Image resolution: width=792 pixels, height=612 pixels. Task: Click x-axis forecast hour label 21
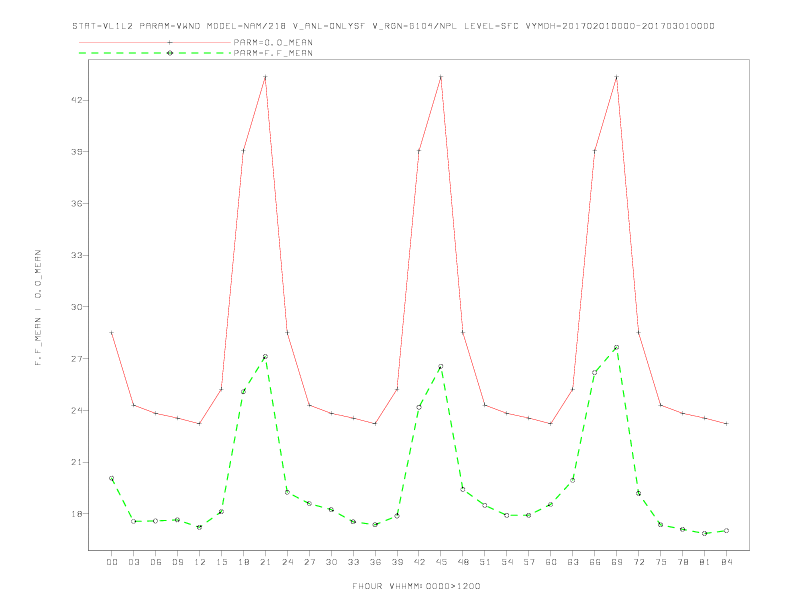pos(265,562)
